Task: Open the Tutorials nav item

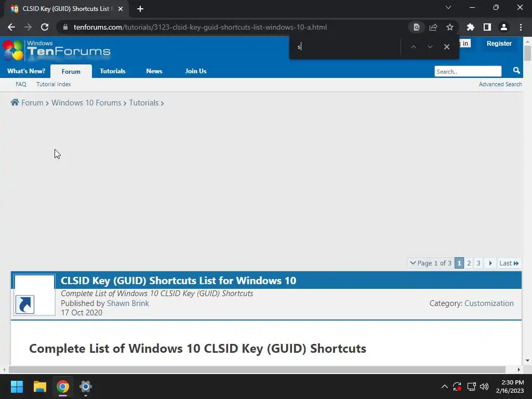Action: 113,71
